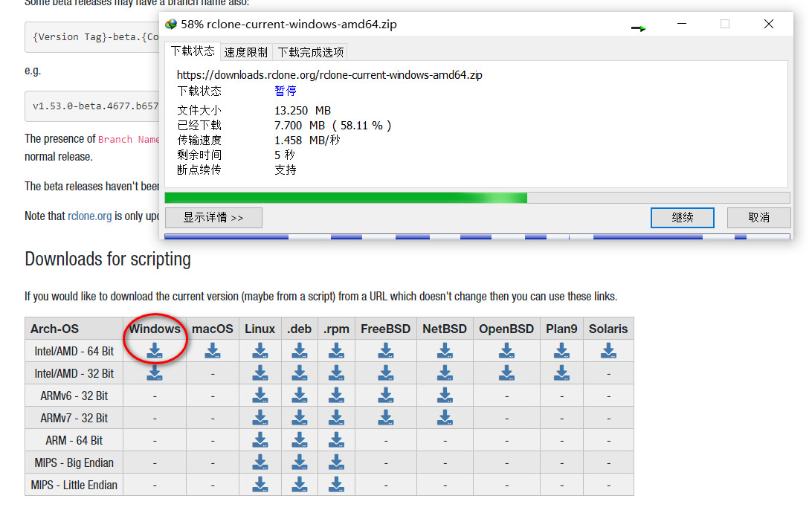Download .rpm MIPS Big Endian package
Viewport: 812px width, 513px height.
click(337, 462)
